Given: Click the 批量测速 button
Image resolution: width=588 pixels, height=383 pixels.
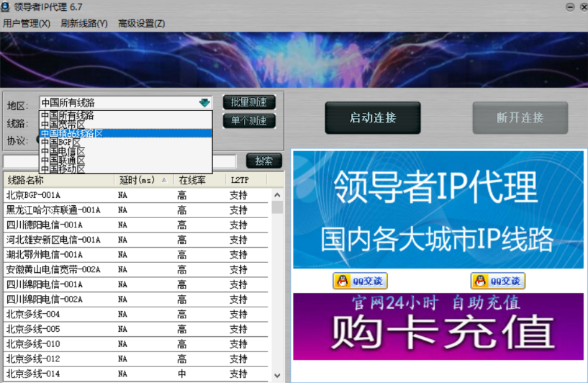Looking at the screenshot, I should coord(249,102).
